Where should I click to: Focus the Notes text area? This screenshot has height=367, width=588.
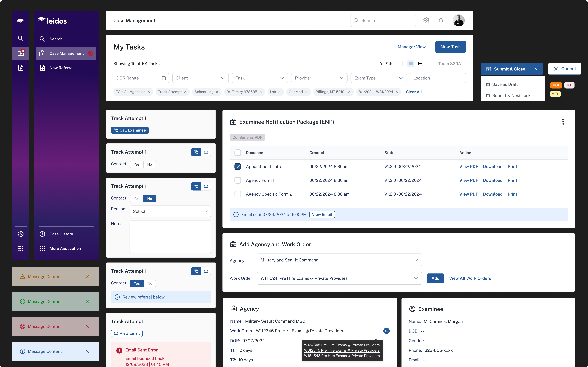click(x=170, y=237)
